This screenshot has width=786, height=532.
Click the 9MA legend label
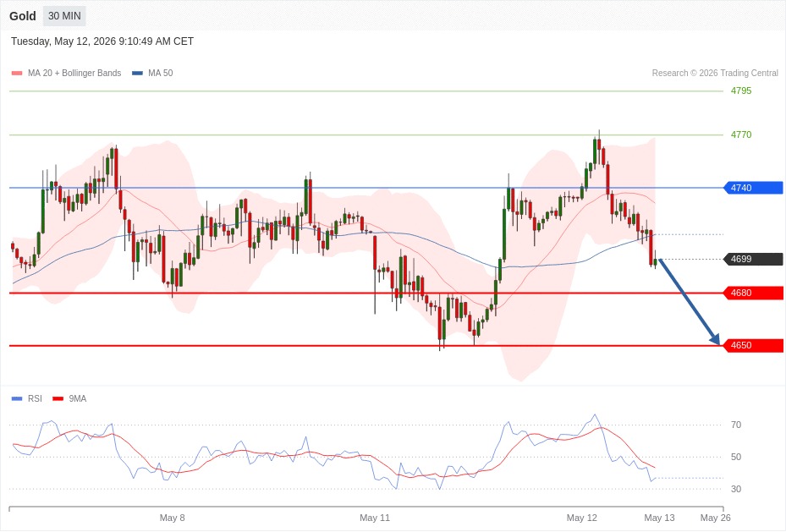point(78,398)
